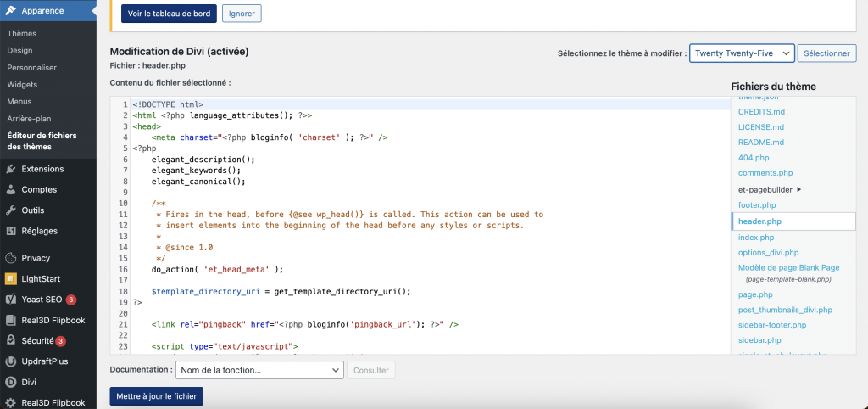Image resolution: width=868 pixels, height=409 pixels.
Task: Click the Yoast SEO notification badge
Action: click(71, 300)
